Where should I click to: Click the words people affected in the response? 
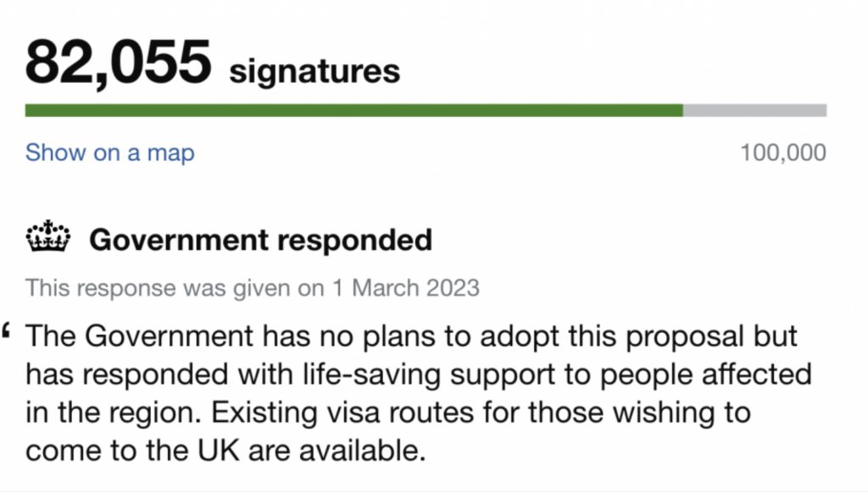click(706, 374)
